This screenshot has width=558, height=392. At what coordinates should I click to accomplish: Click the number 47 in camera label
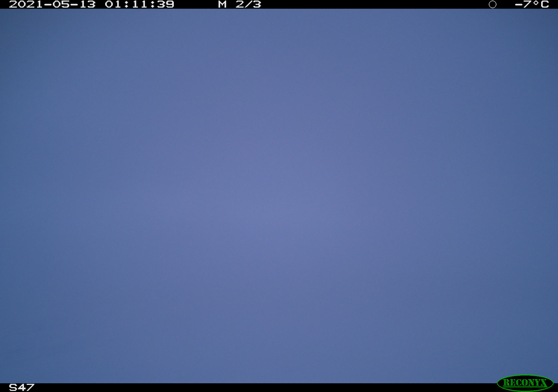(x=26, y=387)
